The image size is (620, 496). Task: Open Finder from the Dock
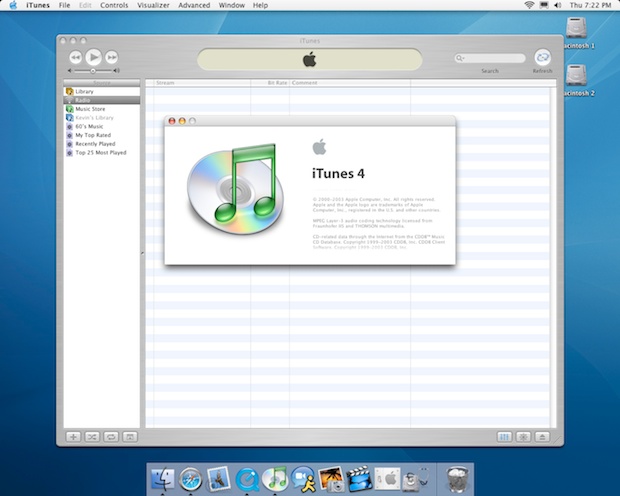(x=162, y=479)
